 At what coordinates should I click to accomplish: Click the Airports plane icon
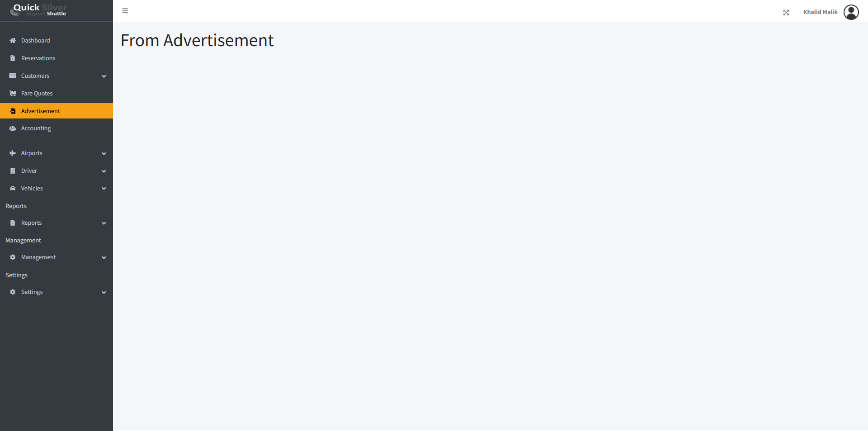coord(13,153)
